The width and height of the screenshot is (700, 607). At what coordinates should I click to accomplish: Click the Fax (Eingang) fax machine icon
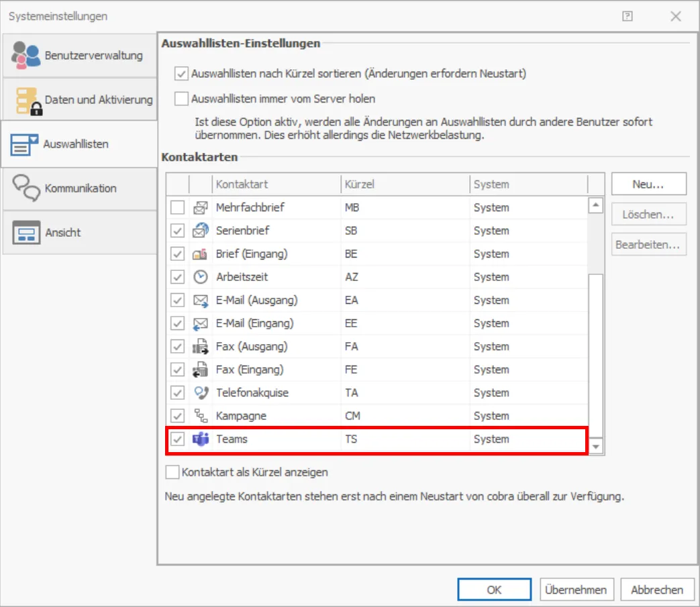click(201, 370)
